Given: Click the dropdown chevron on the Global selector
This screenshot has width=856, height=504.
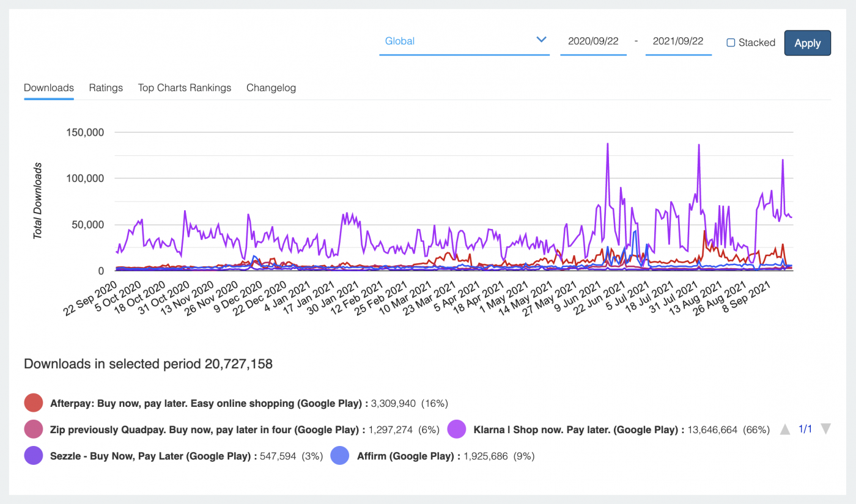Looking at the screenshot, I should tap(541, 39).
